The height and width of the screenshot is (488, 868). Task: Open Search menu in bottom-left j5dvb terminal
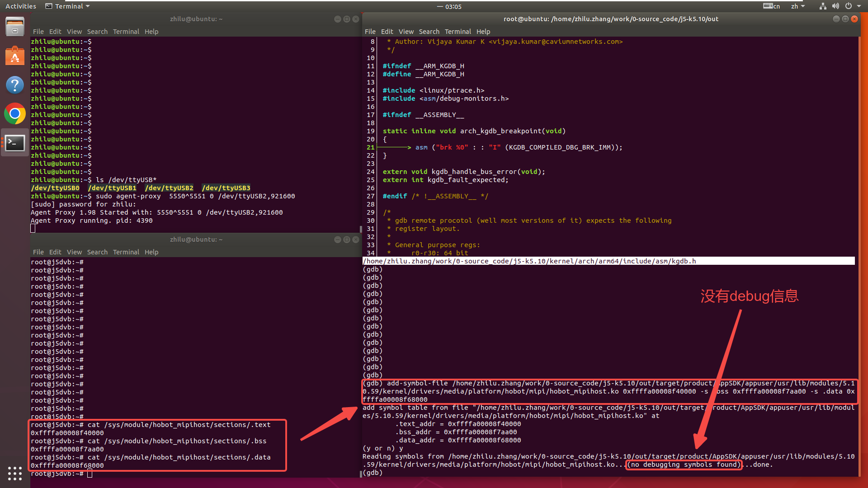(97, 252)
